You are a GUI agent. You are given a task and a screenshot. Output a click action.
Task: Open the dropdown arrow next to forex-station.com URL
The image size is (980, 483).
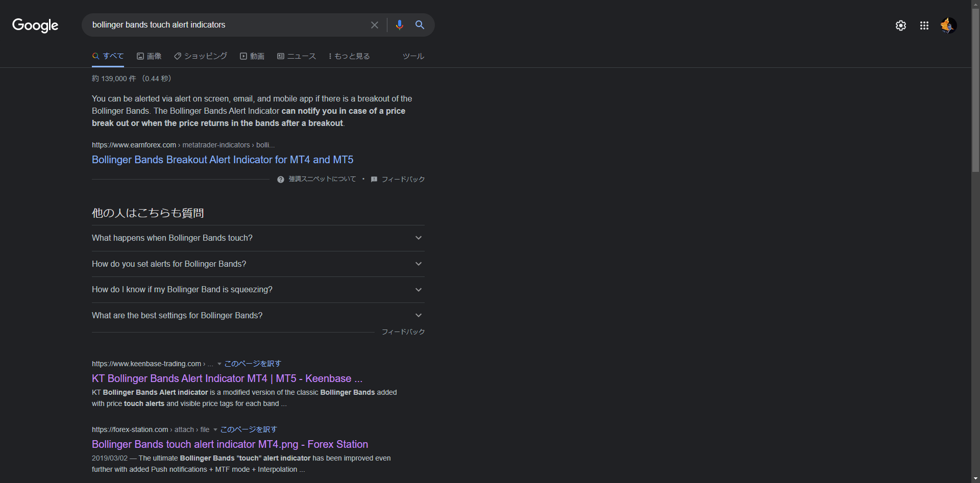click(x=215, y=430)
